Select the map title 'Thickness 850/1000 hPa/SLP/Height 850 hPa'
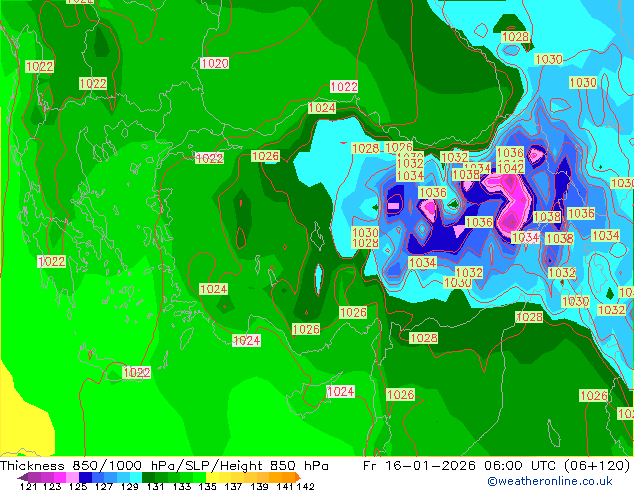The image size is (634, 490). point(164,466)
